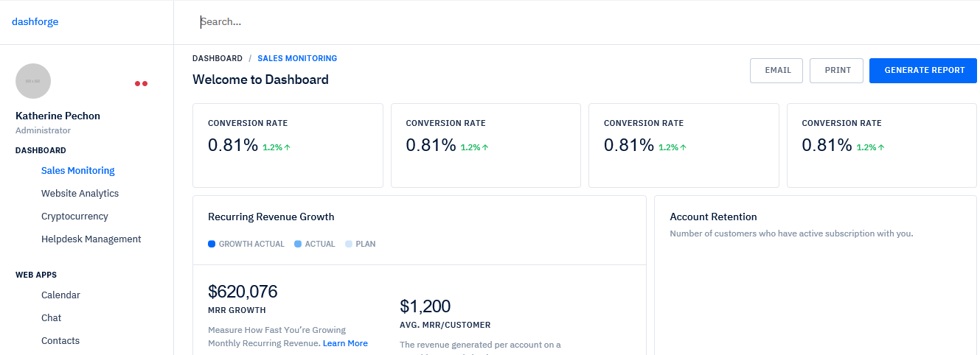This screenshot has height=355, width=980.
Task: Open Sales Monitoring in the sidebar
Action: pos(78,170)
